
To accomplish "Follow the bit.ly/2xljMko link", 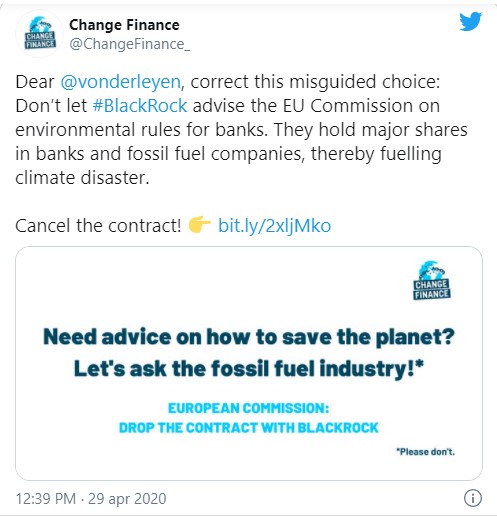I will pos(274,226).
